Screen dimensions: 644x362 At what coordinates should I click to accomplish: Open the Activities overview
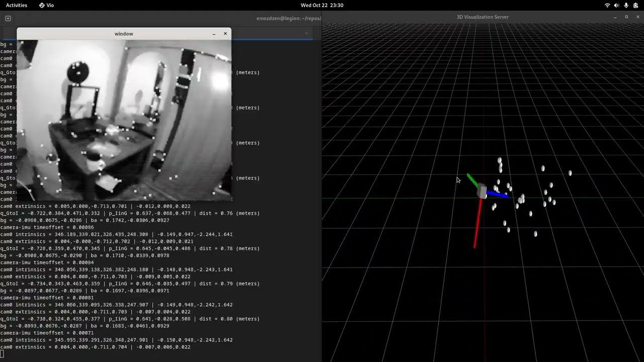tap(17, 5)
